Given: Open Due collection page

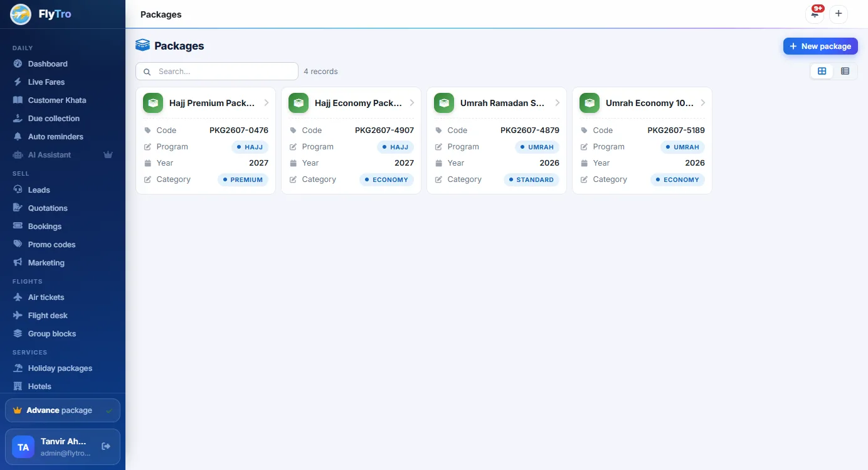Looking at the screenshot, I should [63, 118].
